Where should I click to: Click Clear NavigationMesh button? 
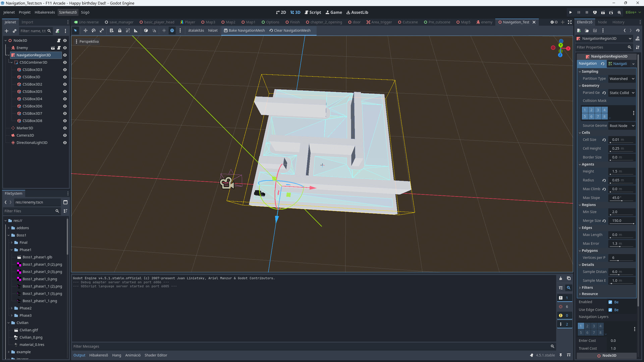click(x=290, y=31)
